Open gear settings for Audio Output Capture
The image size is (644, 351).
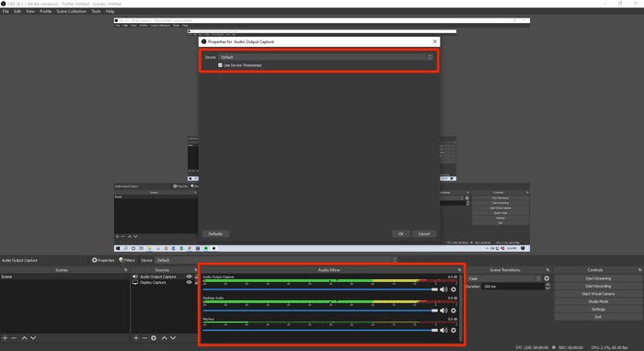pyautogui.click(x=454, y=289)
